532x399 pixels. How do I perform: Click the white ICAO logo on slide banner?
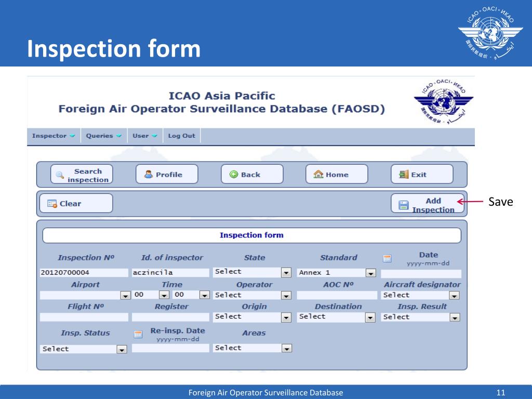click(490, 33)
